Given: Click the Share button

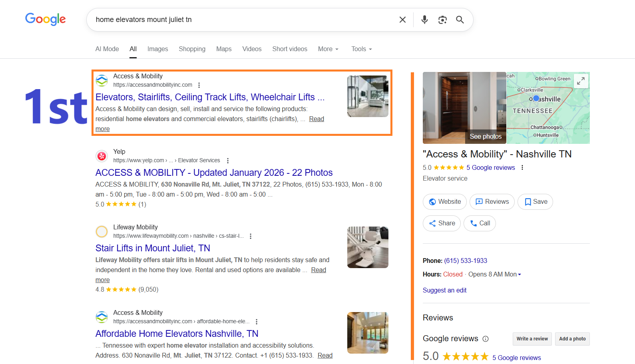Looking at the screenshot, I should (x=442, y=223).
